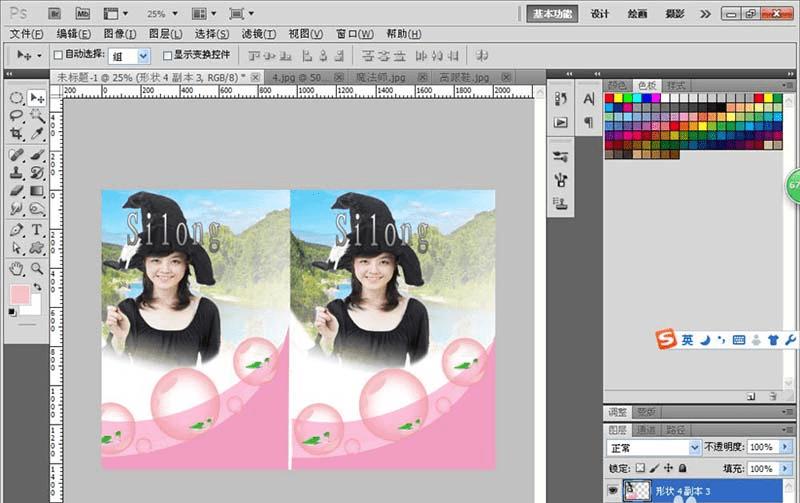Select the Lasso tool
800x503 pixels.
pos(16,115)
